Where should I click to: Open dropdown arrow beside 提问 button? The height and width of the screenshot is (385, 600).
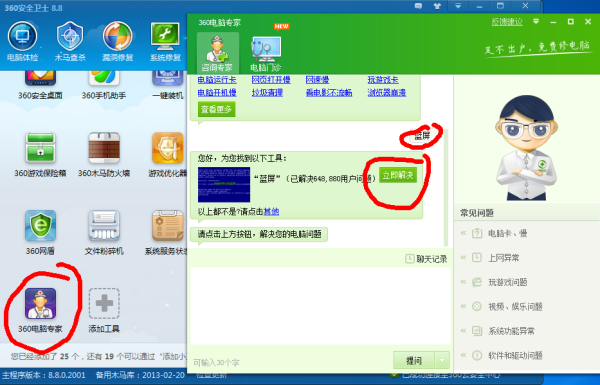442,361
